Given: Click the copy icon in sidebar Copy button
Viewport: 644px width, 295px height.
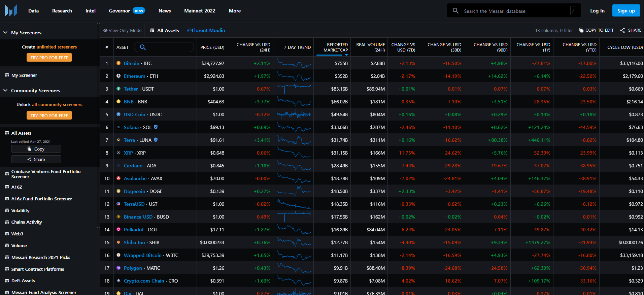Looking at the screenshot, I should 30,149.
